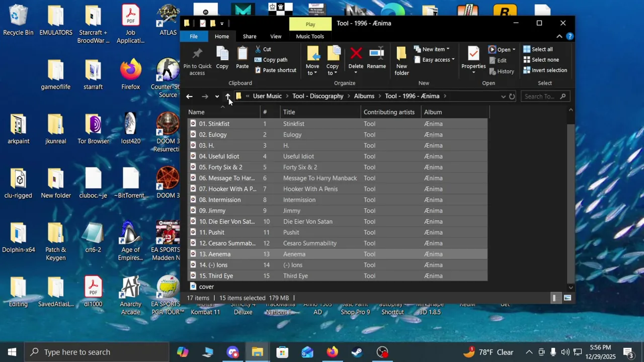
Task: Open Quick Access Toolbar customize dropdown
Action: pyautogui.click(x=222, y=23)
